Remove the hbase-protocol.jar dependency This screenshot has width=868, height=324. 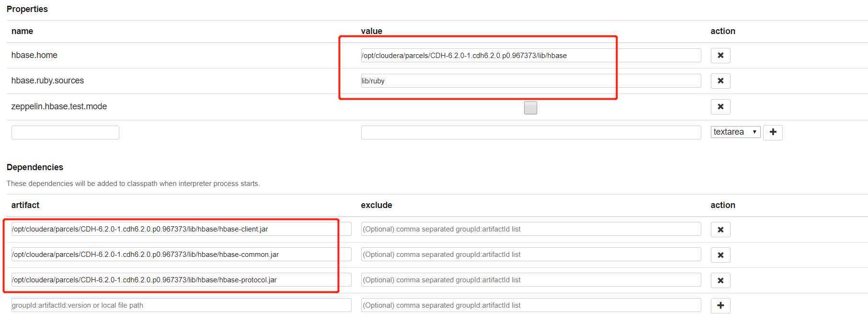(x=720, y=280)
